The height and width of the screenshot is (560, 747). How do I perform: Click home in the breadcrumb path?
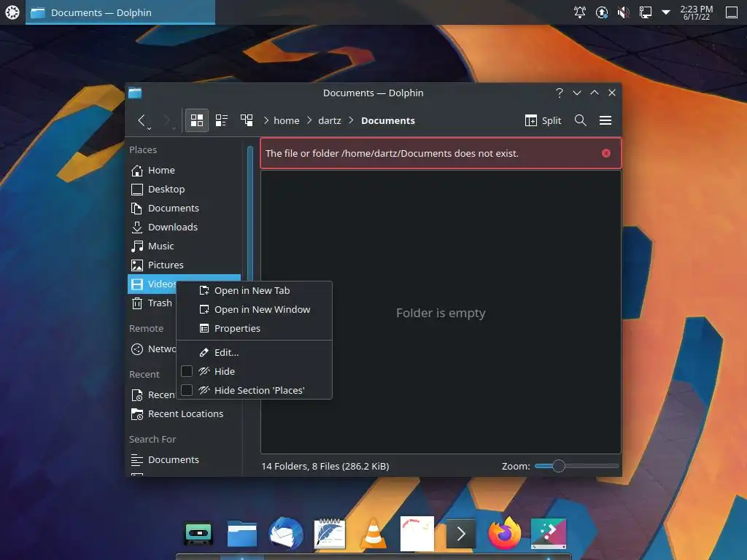point(286,120)
